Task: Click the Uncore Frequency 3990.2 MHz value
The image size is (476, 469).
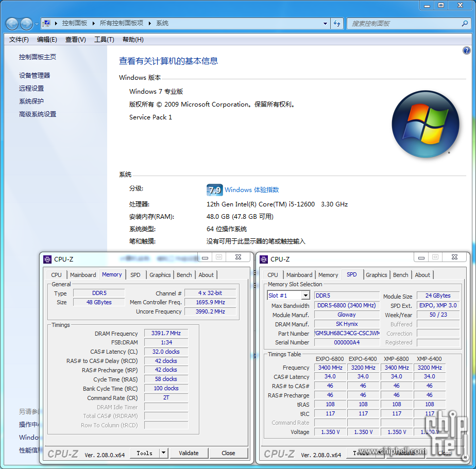Action: pos(210,311)
